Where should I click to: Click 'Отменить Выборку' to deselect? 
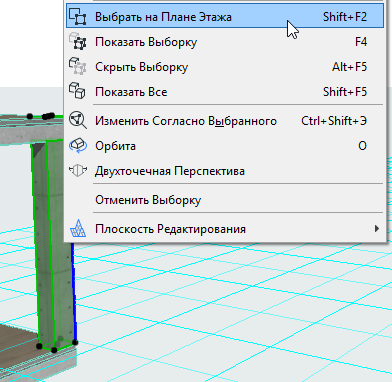225,200
